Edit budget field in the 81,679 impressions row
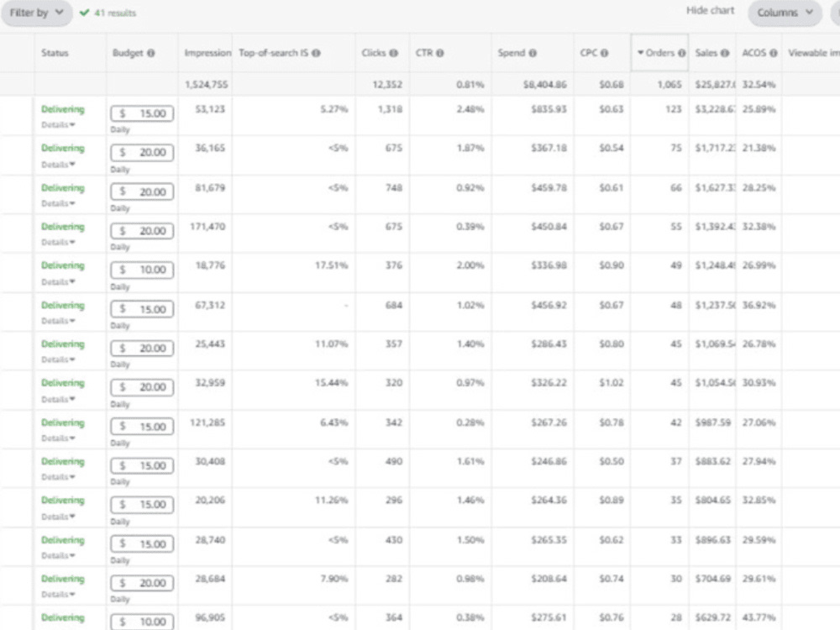The image size is (840, 630). (x=142, y=192)
